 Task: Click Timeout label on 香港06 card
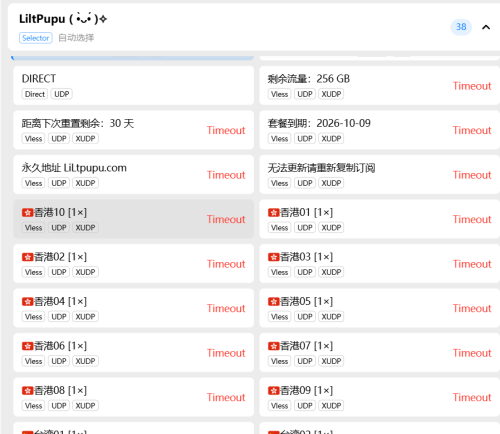[x=226, y=353]
